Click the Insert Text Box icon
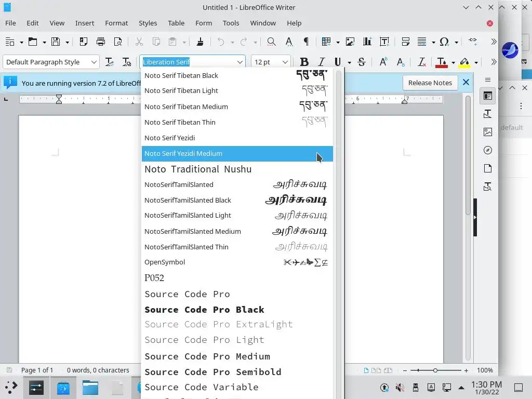Image resolution: width=532 pixels, height=399 pixels. (384, 42)
